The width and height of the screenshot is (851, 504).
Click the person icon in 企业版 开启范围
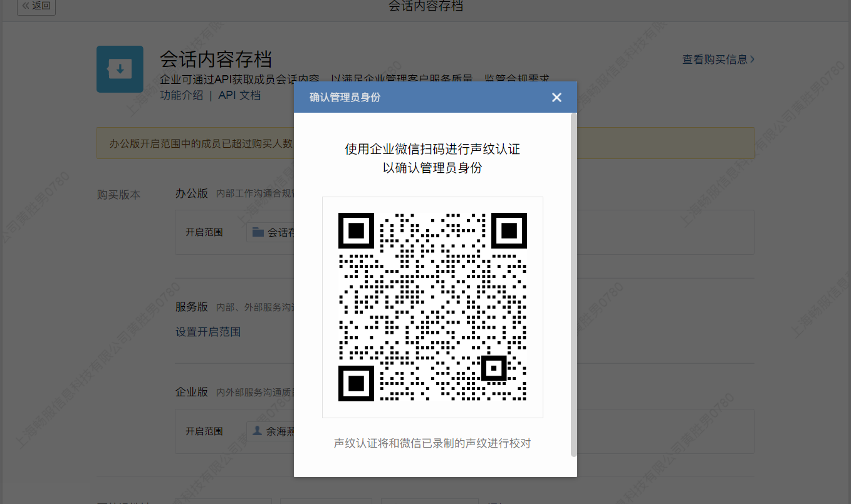257,431
